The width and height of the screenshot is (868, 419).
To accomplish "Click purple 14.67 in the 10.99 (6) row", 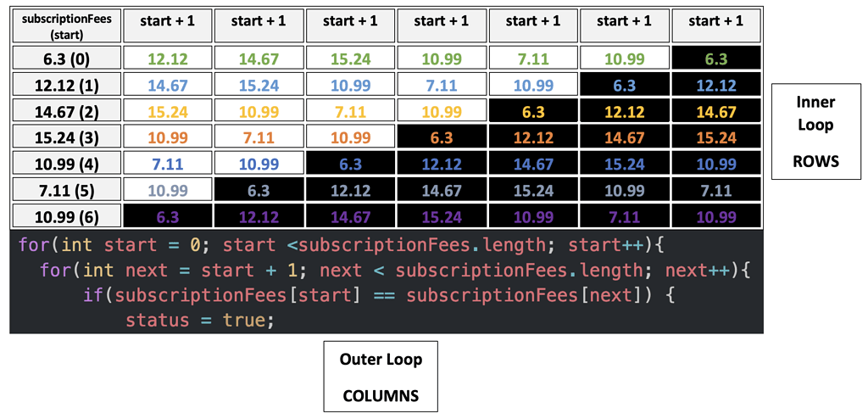I will click(350, 215).
